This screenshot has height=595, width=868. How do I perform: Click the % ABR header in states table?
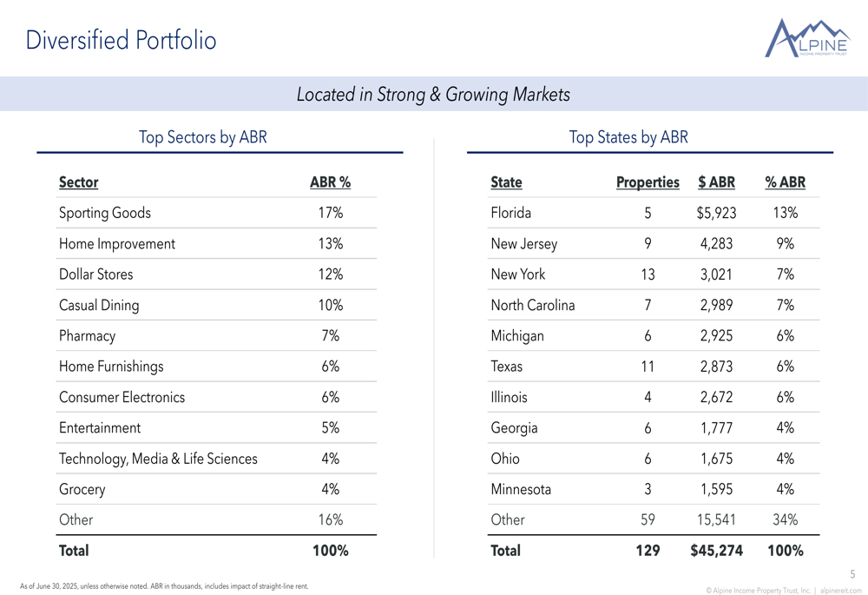click(785, 182)
